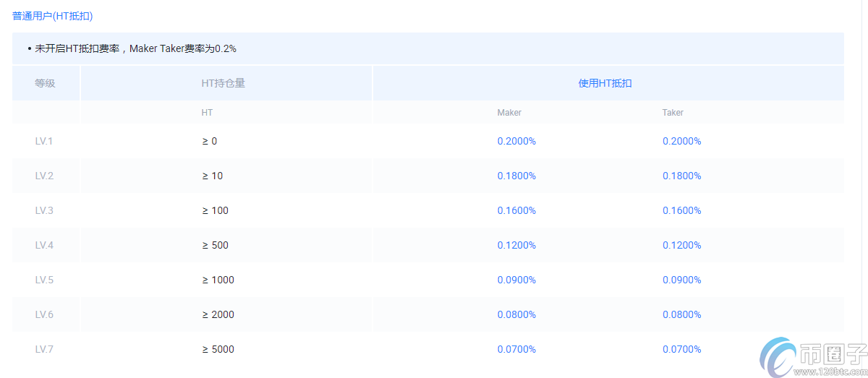868x378 pixels.
Task: Click the Taker sub-column label
Action: click(x=673, y=113)
